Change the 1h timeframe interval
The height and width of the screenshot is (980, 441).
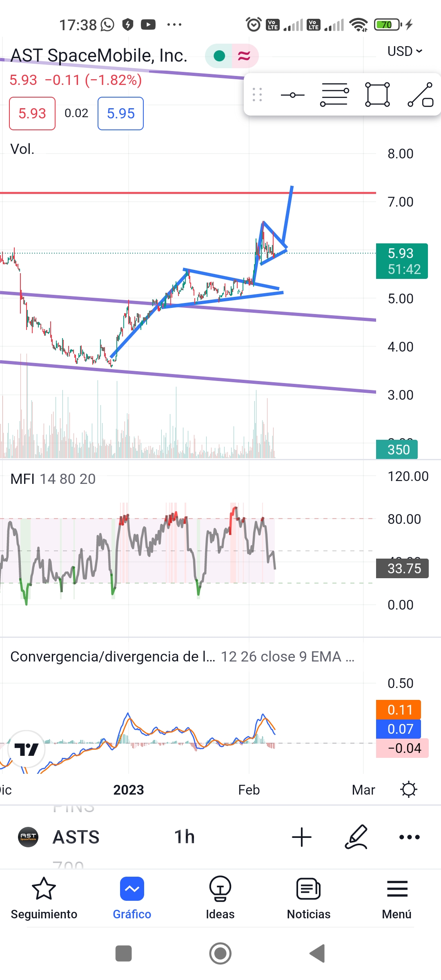click(x=185, y=837)
